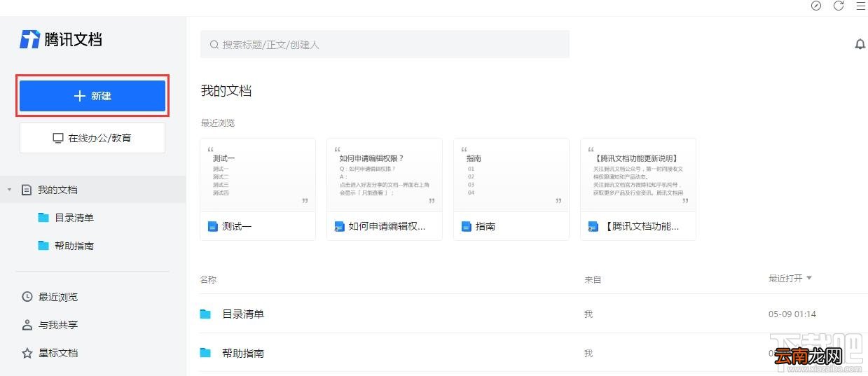The image size is (868, 376).
Task: Click the doc icon next to 测试一 title
Action: (x=213, y=226)
